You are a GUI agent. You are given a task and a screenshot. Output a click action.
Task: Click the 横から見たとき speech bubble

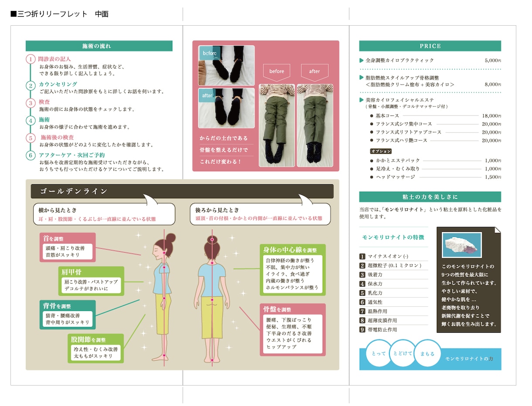coord(104,214)
